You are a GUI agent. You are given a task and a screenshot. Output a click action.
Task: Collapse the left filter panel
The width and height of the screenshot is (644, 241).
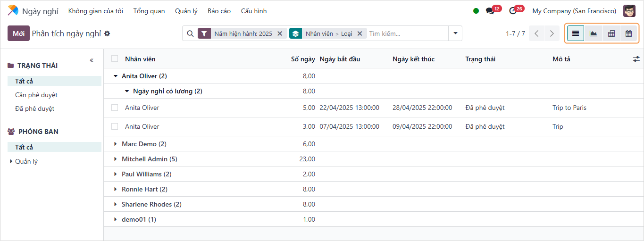coord(92,60)
